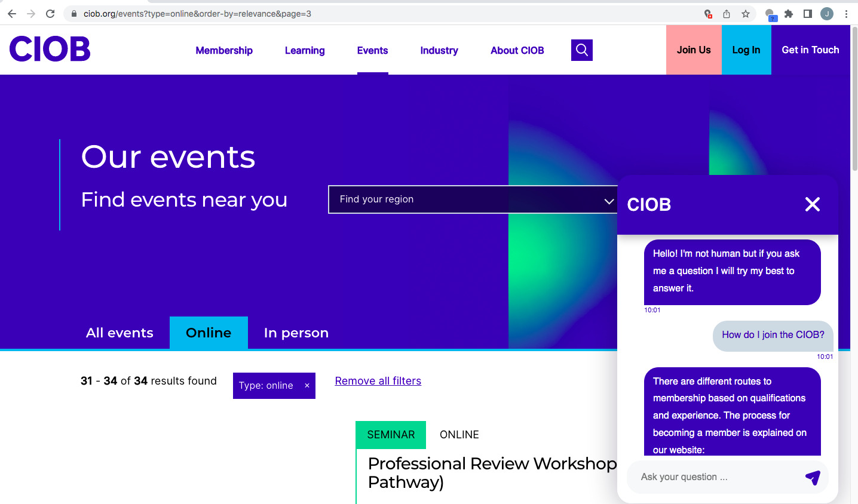Open the Industry menu
Screen dimensions: 858x504
click(x=439, y=50)
